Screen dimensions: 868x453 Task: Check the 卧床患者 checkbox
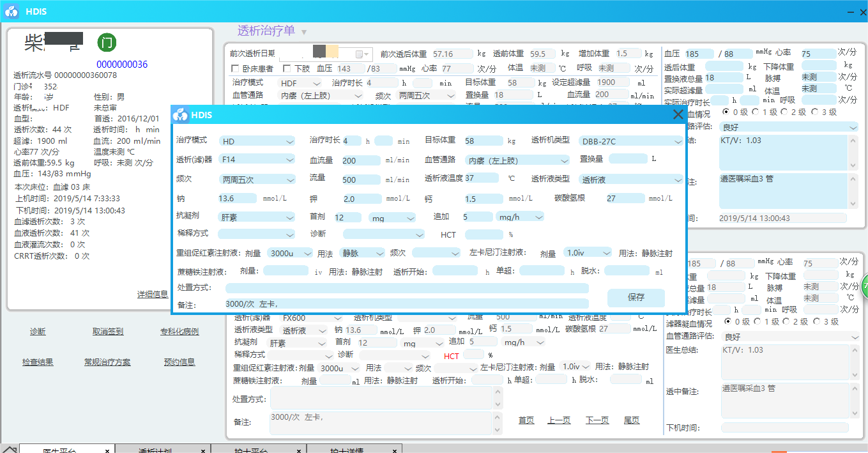click(234, 68)
